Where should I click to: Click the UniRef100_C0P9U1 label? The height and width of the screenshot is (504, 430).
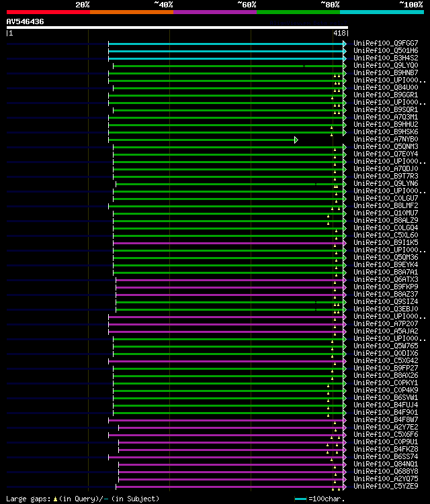(x=386, y=442)
